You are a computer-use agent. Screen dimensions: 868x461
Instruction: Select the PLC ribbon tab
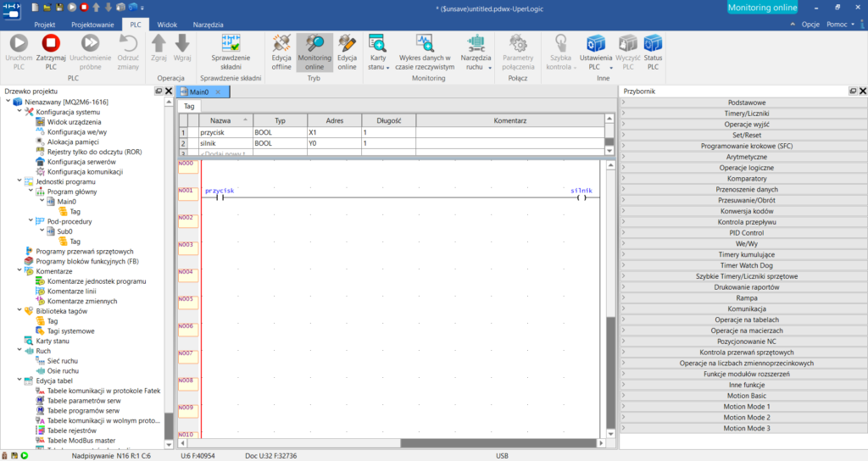click(136, 25)
